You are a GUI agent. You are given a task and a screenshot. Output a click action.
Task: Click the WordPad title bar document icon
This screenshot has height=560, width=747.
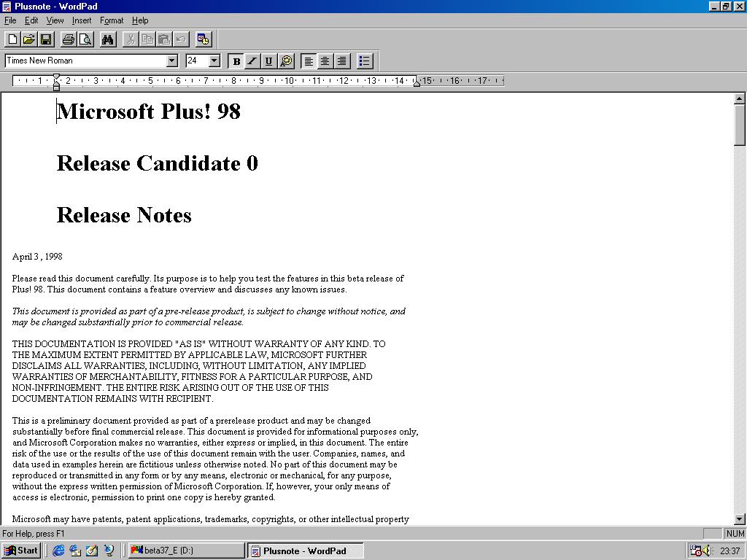pos(7,6)
